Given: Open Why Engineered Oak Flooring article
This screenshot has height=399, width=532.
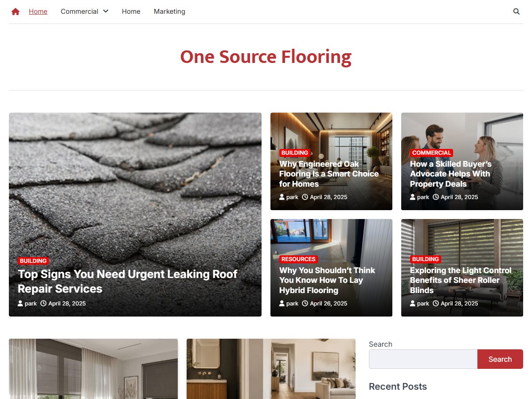Looking at the screenshot, I should (329, 174).
